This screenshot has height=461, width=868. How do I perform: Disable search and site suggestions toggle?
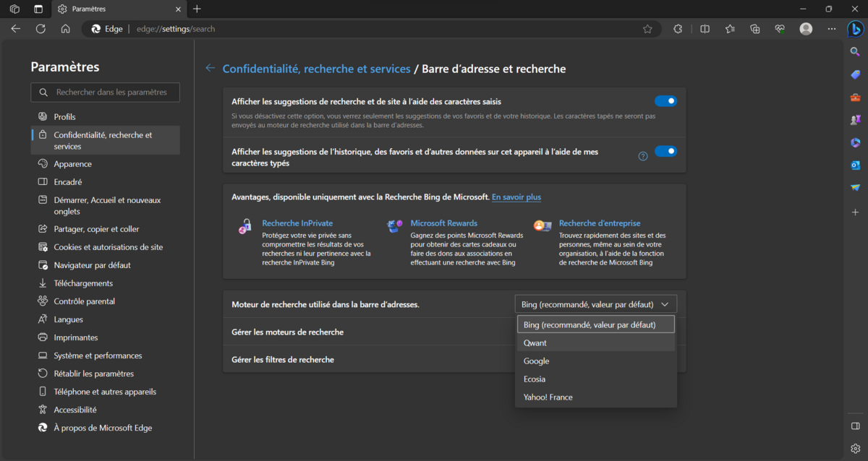point(665,101)
